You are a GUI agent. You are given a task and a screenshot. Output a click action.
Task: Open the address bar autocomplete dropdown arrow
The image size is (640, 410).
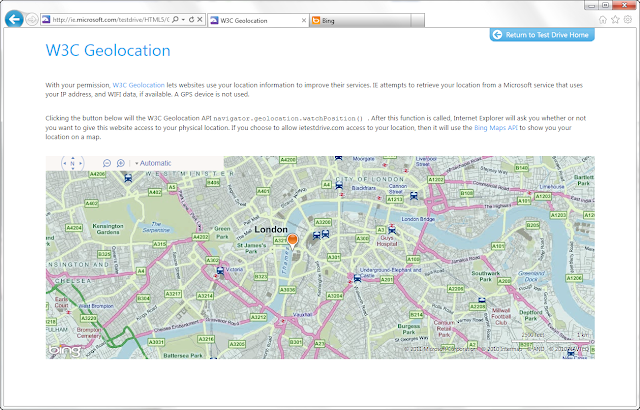click(x=183, y=20)
